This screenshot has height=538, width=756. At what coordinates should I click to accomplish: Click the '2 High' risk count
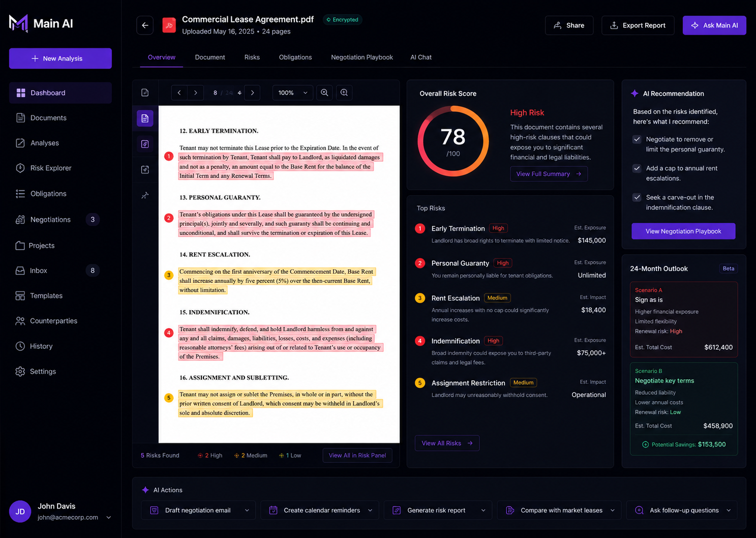pyautogui.click(x=210, y=456)
